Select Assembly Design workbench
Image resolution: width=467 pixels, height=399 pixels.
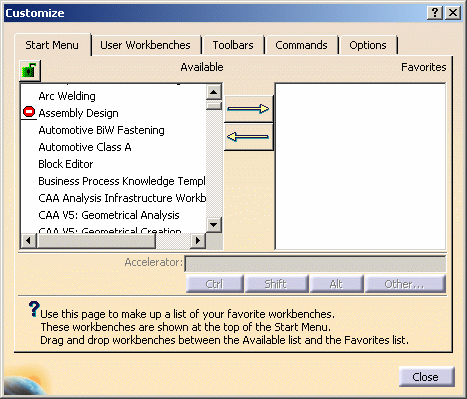point(78,113)
